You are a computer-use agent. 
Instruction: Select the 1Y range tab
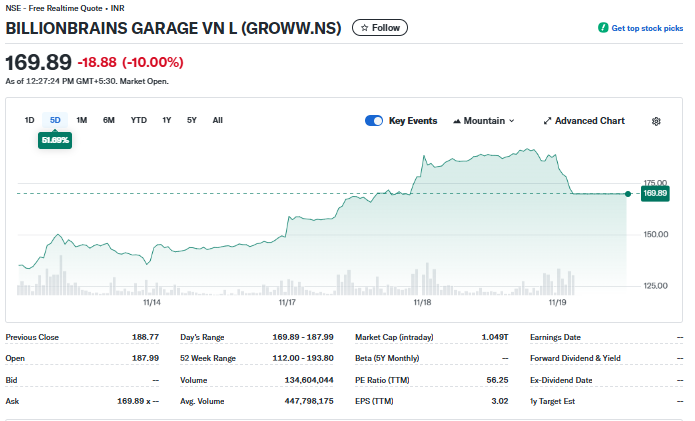click(167, 120)
